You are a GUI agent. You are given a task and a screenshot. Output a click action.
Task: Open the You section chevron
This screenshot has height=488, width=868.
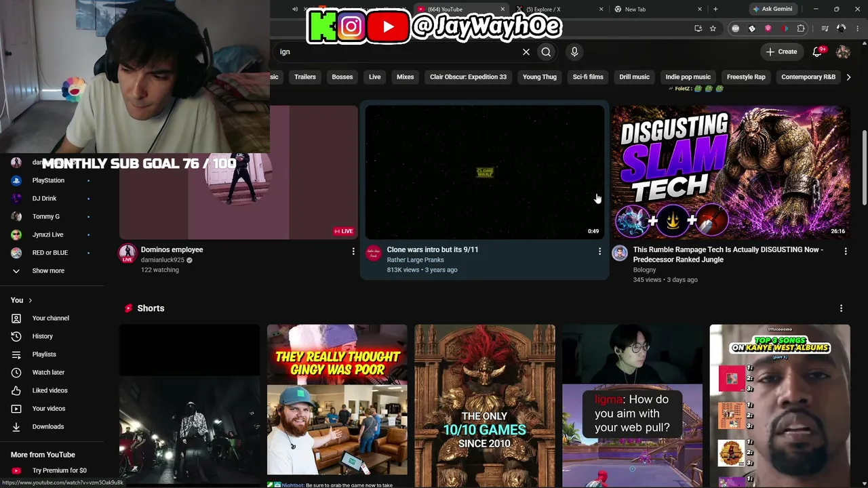pos(30,300)
